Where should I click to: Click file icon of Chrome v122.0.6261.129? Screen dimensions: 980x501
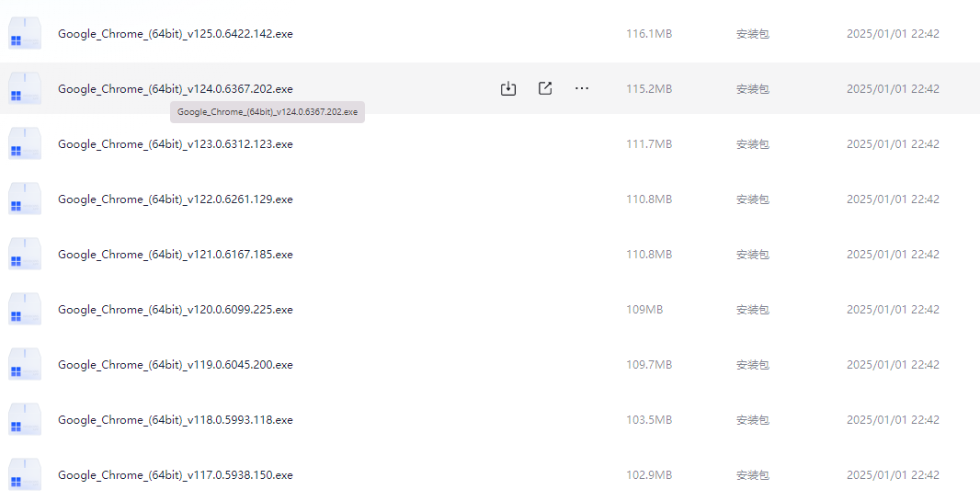click(25, 199)
